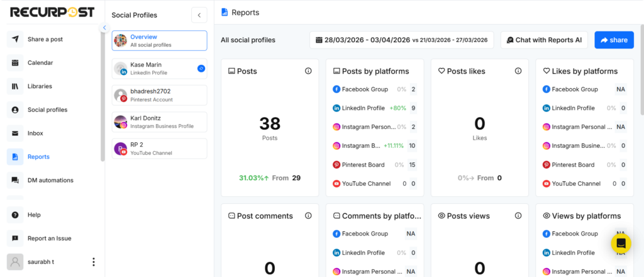Click the info icon on Posts views card
The image size is (644, 277).
tap(518, 216)
